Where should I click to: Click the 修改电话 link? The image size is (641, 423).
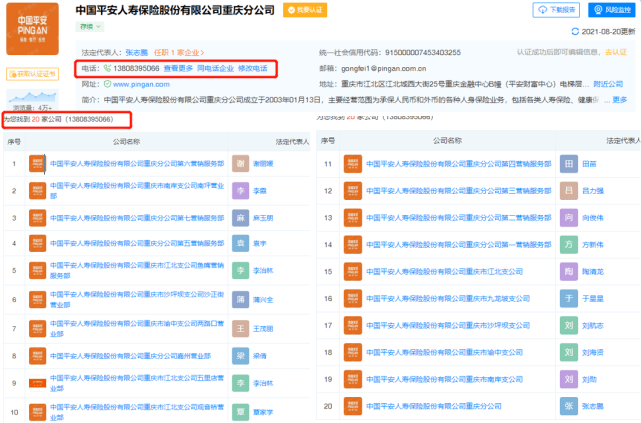coord(253,68)
